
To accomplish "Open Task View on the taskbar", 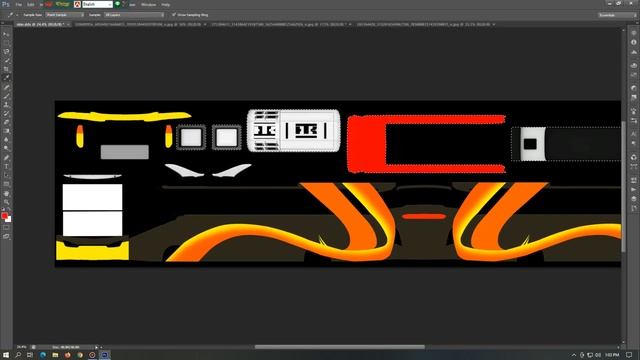I will [x=30, y=355].
